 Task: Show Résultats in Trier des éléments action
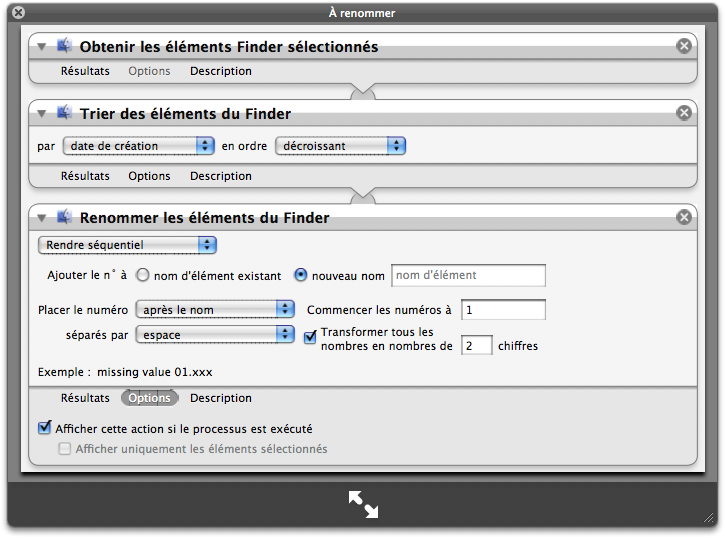click(85, 176)
